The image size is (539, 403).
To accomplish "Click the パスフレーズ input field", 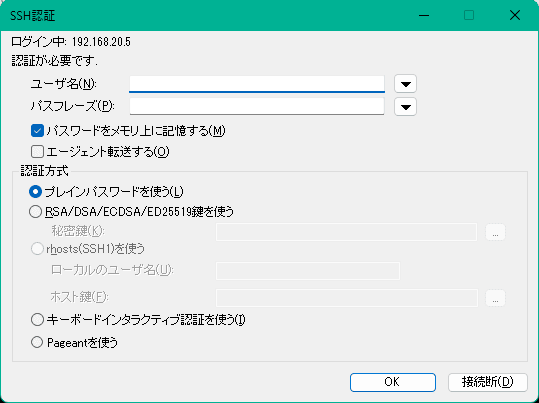I will click(257, 107).
